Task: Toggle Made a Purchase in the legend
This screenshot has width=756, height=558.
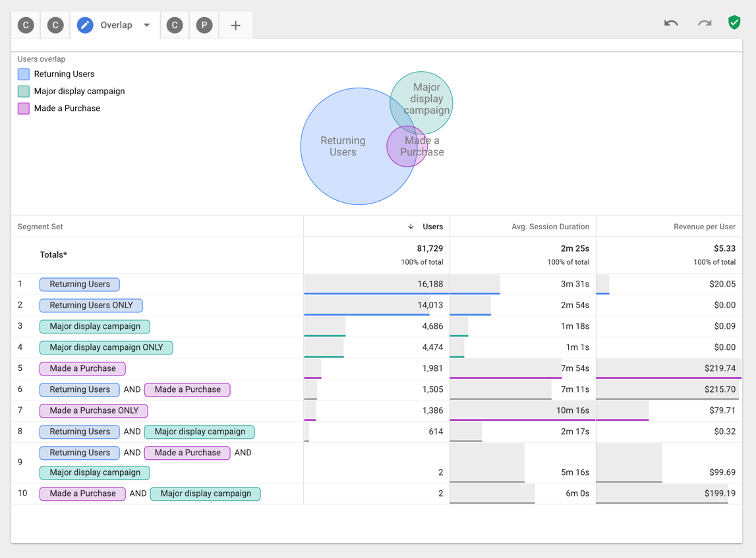Action: pyautogui.click(x=24, y=108)
